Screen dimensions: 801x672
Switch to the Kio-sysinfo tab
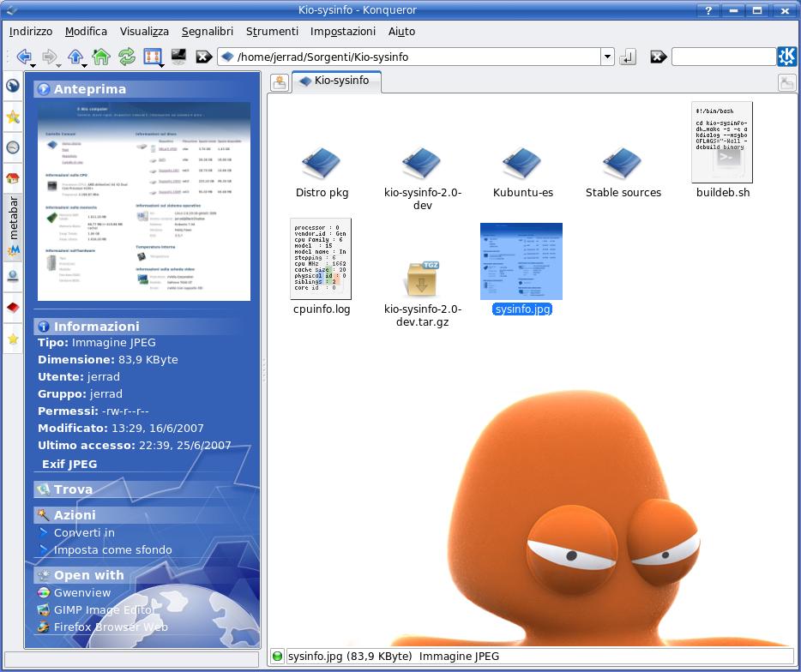pyautogui.click(x=336, y=81)
